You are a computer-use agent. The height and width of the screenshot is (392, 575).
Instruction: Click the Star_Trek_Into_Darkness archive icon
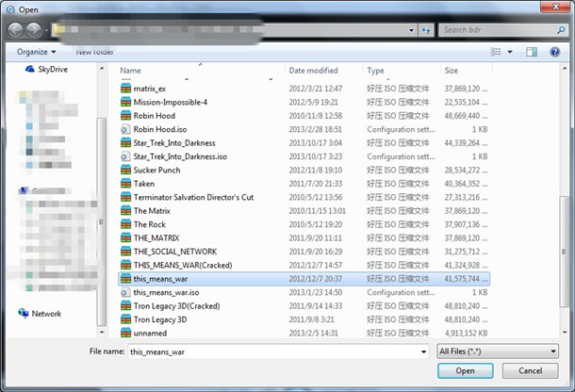pyautogui.click(x=125, y=142)
